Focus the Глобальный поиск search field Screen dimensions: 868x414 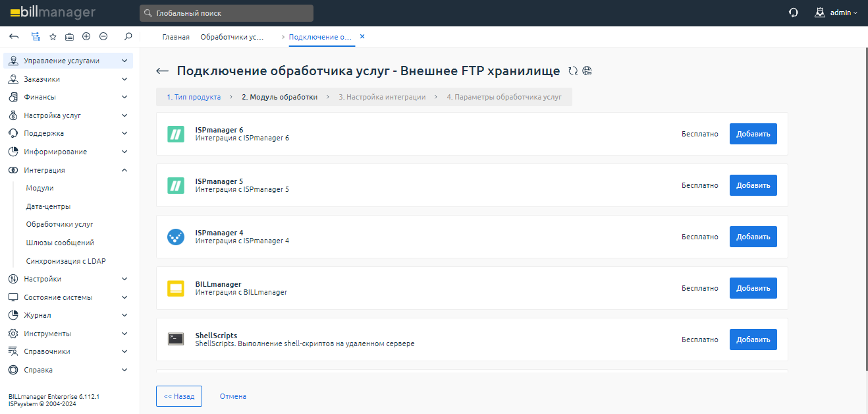[227, 13]
